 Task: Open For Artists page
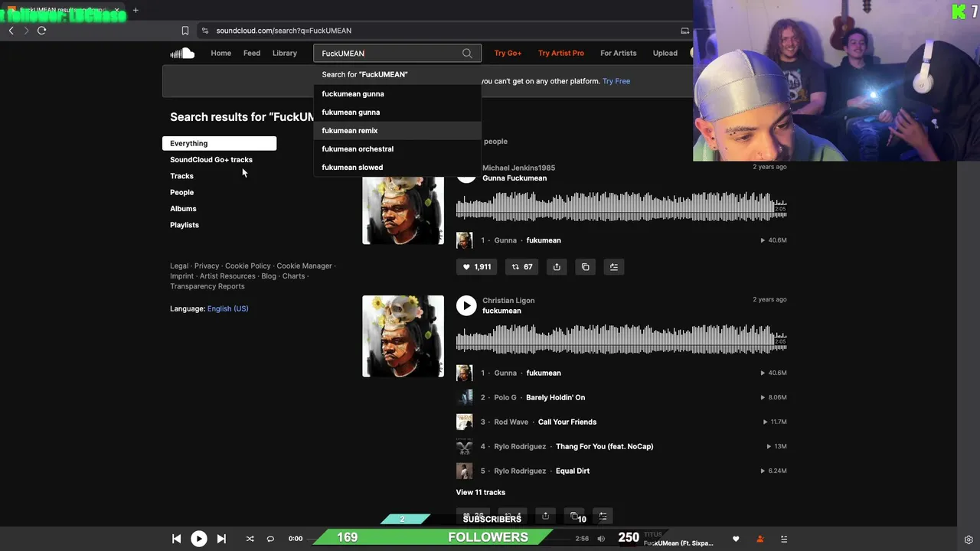pyautogui.click(x=618, y=54)
